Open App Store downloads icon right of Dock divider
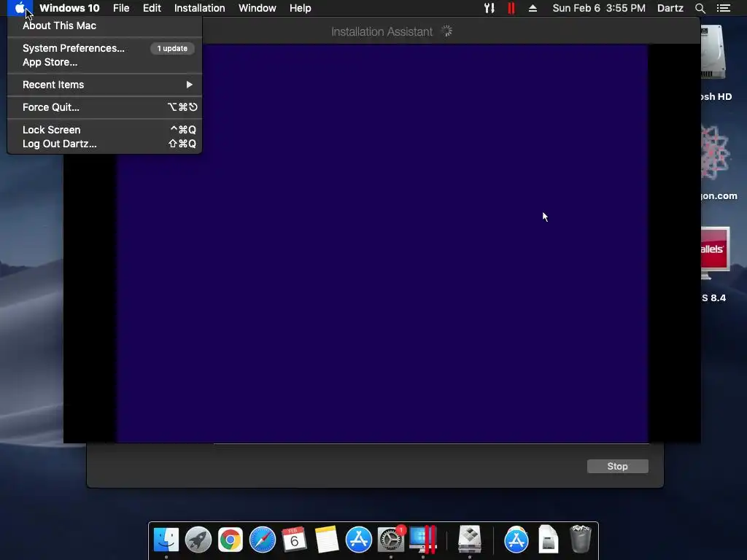 pyautogui.click(x=516, y=540)
